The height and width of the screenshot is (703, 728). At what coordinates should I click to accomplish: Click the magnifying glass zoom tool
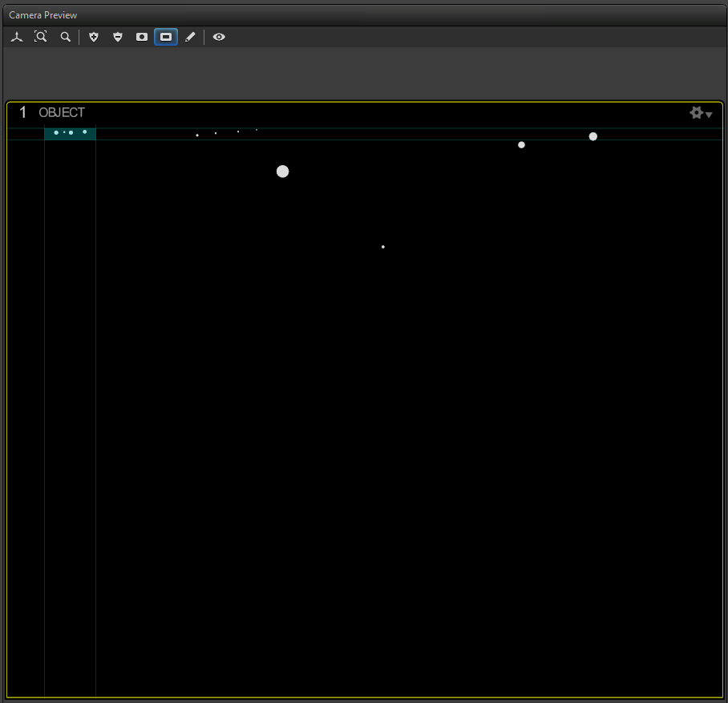(x=66, y=37)
